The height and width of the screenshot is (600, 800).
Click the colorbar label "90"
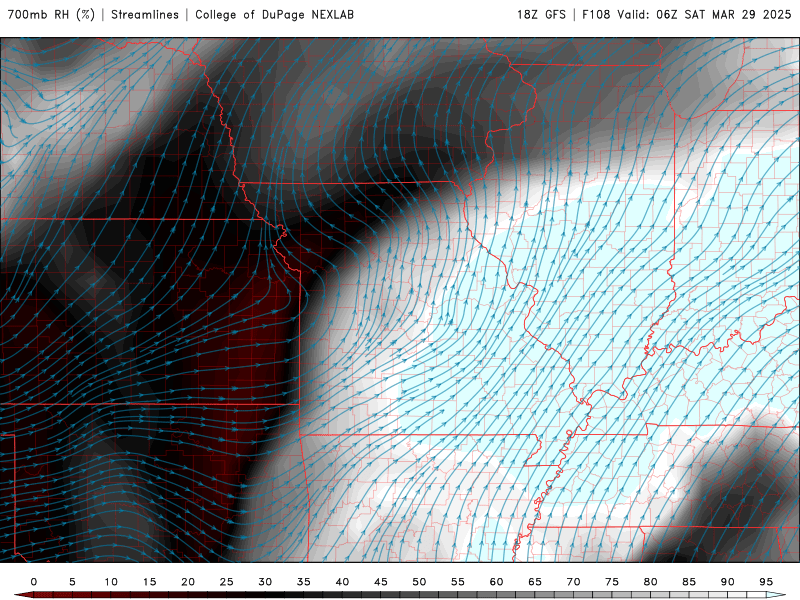tap(727, 582)
